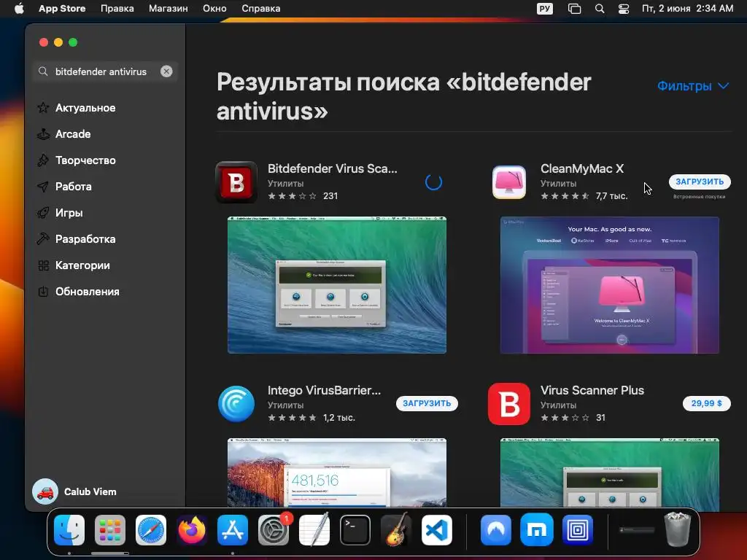Click the Bitdefender download progress spinner
Image resolution: width=747 pixels, height=560 pixels.
click(433, 182)
